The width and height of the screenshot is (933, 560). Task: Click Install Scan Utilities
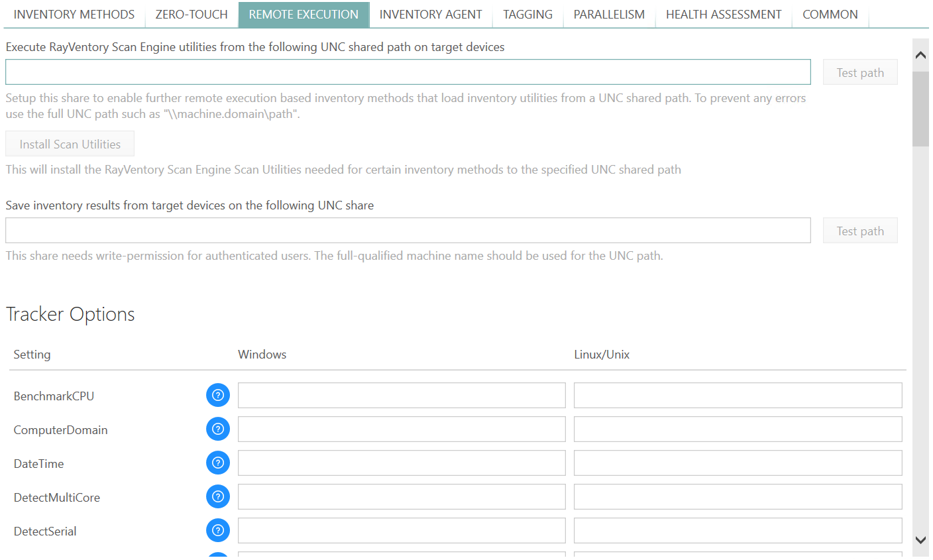pos(70,143)
